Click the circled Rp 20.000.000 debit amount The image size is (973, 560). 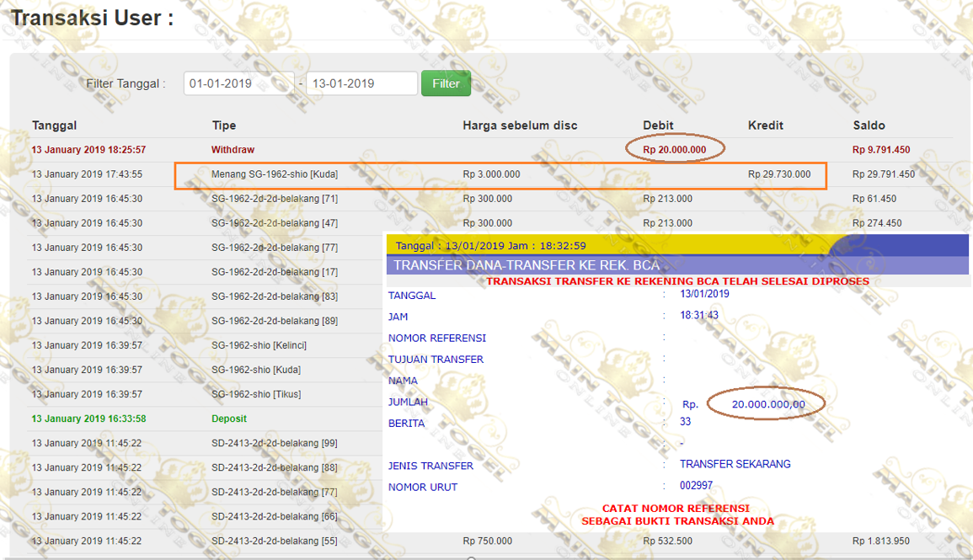(675, 150)
